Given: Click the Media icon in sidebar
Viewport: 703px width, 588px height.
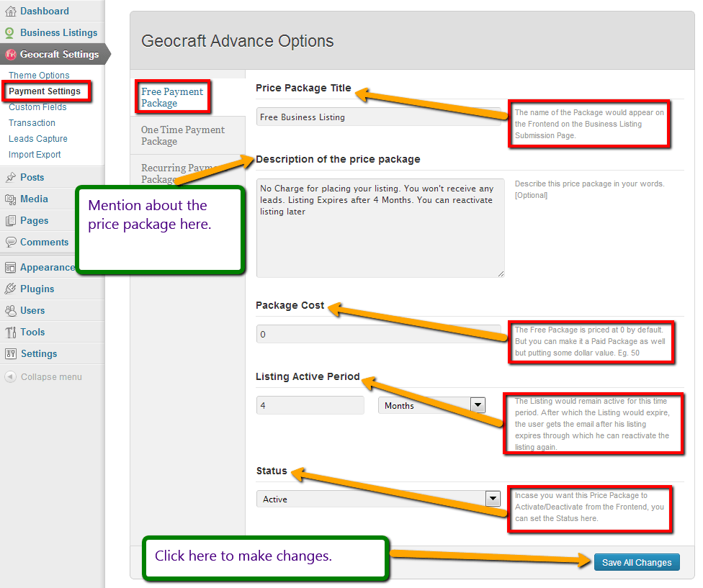Looking at the screenshot, I should [x=10, y=199].
